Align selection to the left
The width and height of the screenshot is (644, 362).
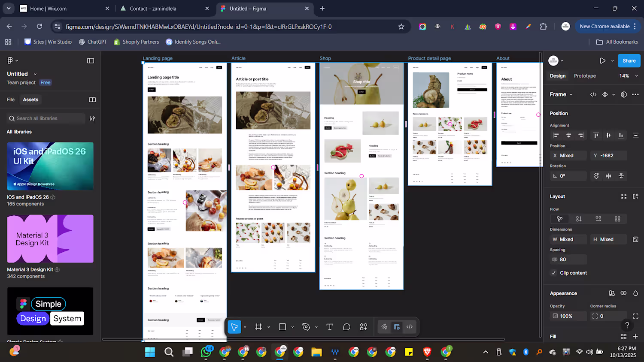pos(556,135)
